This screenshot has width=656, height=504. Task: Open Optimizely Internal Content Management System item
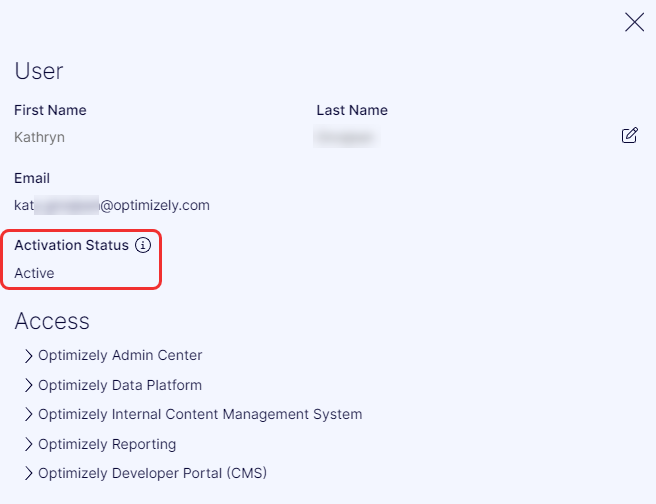[200, 414]
